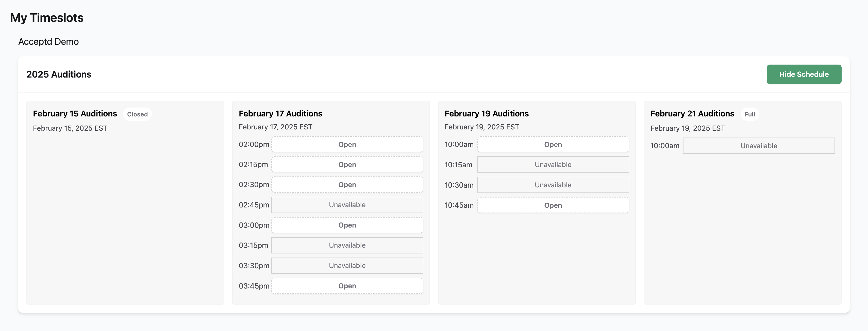
Task: Click the Closed status badge
Action: tap(137, 114)
